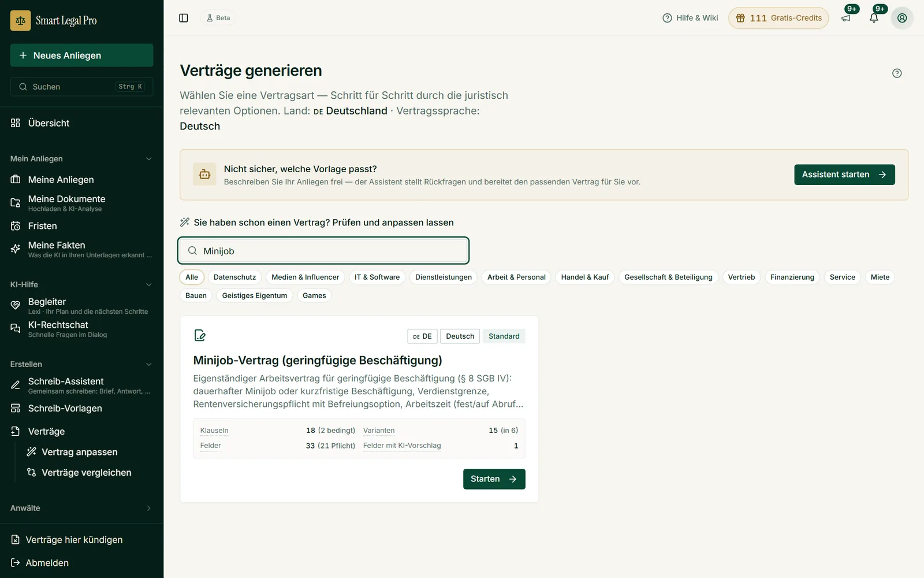This screenshot has width=924, height=578.
Task: Click the Meine Dokumente folder icon
Action: point(16,203)
